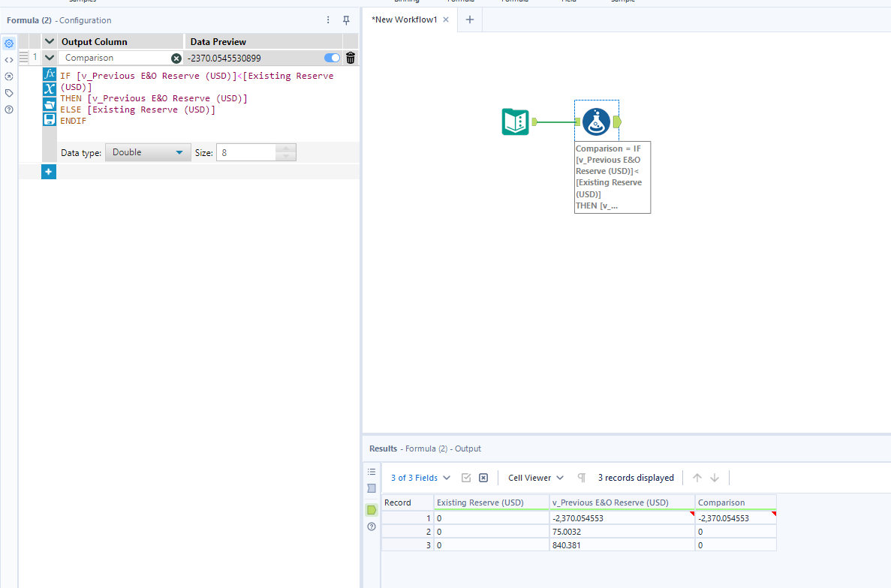The width and height of the screenshot is (891, 588).
Task: Open the Data type dropdown showing Double
Action: click(147, 151)
